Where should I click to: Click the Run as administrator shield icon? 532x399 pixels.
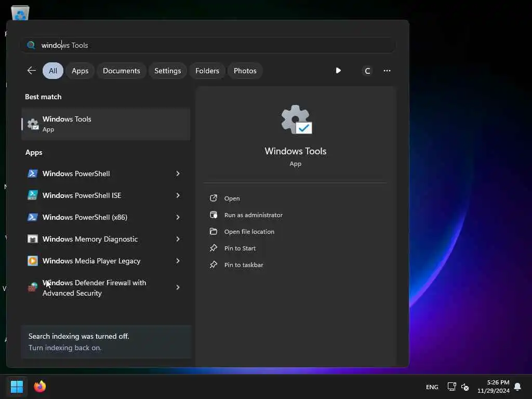(214, 215)
